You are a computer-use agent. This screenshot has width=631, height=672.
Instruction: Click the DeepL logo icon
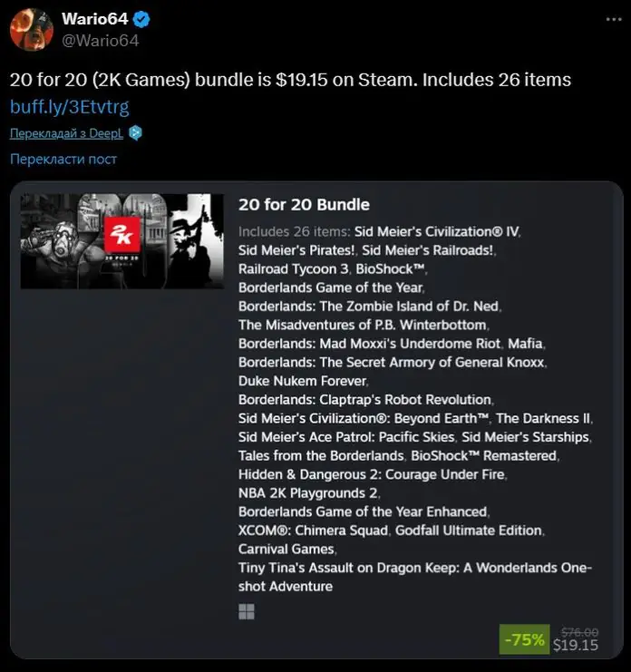click(x=135, y=132)
